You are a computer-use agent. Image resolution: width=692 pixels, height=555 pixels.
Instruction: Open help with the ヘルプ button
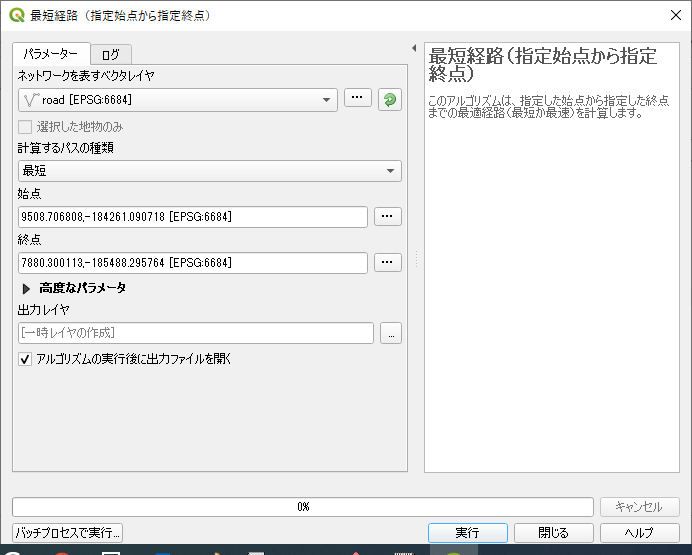tap(639, 533)
